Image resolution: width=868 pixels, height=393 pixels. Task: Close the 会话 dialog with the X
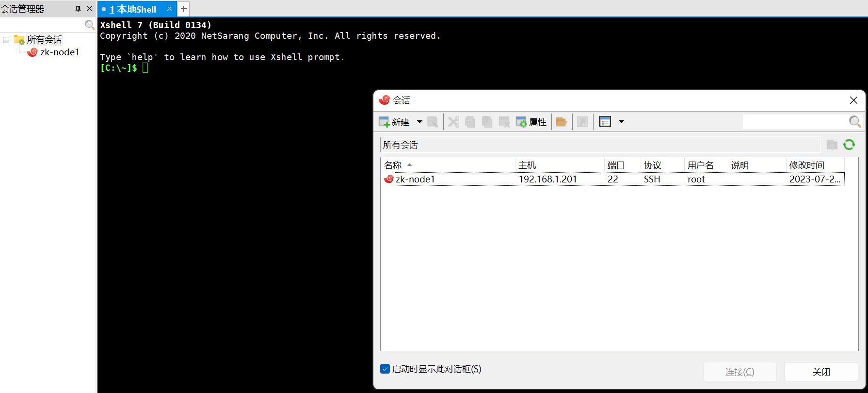point(854,100)
